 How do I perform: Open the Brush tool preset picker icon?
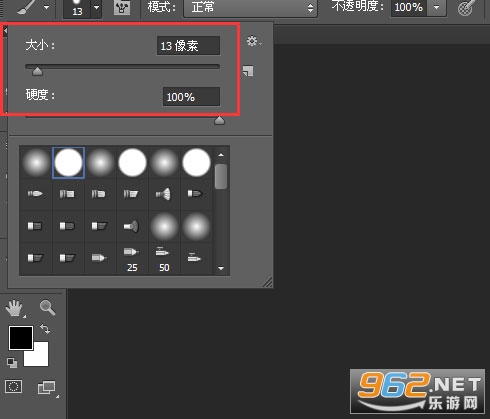(25, 7)
